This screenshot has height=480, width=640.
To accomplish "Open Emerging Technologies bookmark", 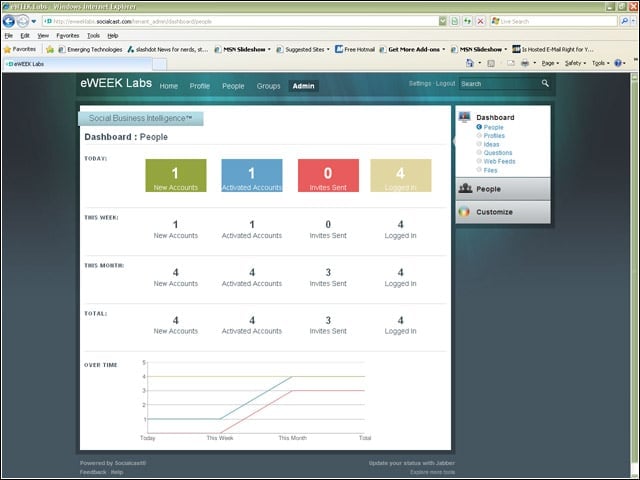I will [90, 49].
